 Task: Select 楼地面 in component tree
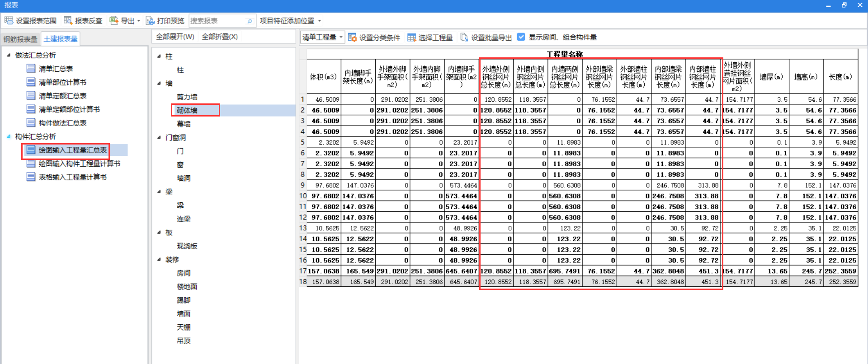click(x=187, y=287)
